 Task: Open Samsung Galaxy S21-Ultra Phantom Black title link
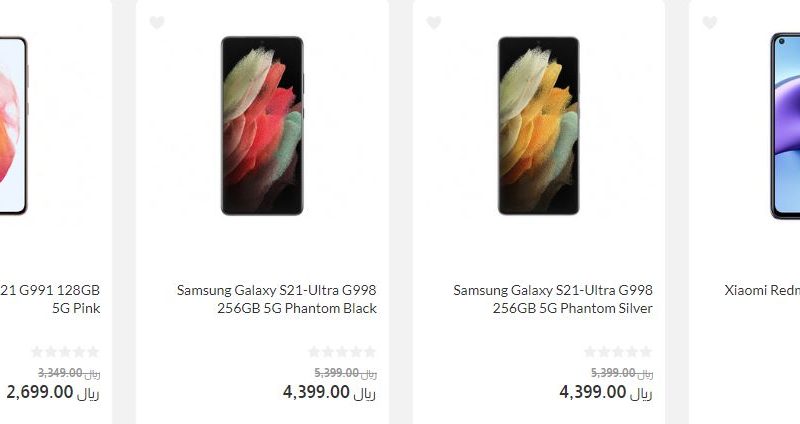tap(277, 299)
